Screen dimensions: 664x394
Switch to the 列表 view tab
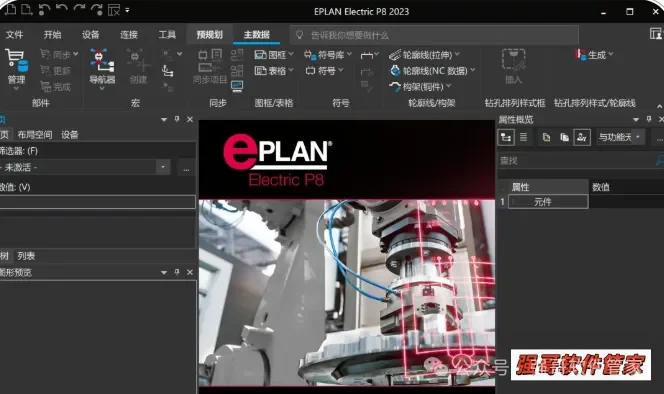point(26,256)
